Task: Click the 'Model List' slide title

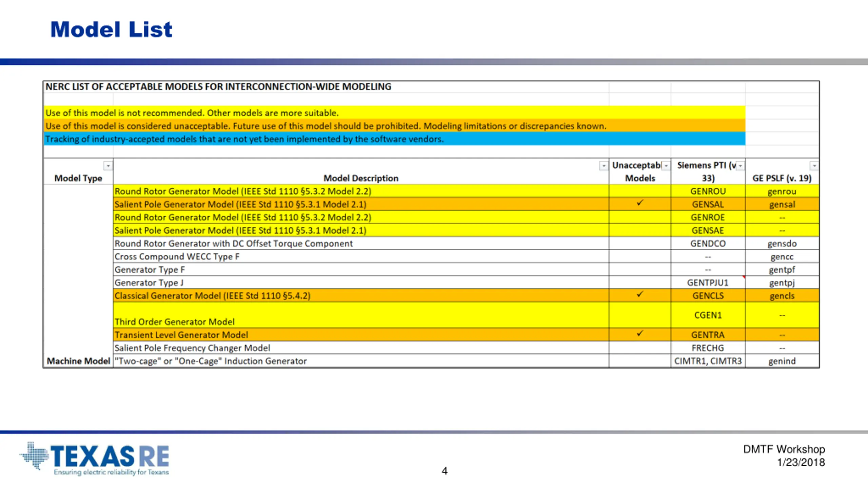Action: click(x=111, y=29)
